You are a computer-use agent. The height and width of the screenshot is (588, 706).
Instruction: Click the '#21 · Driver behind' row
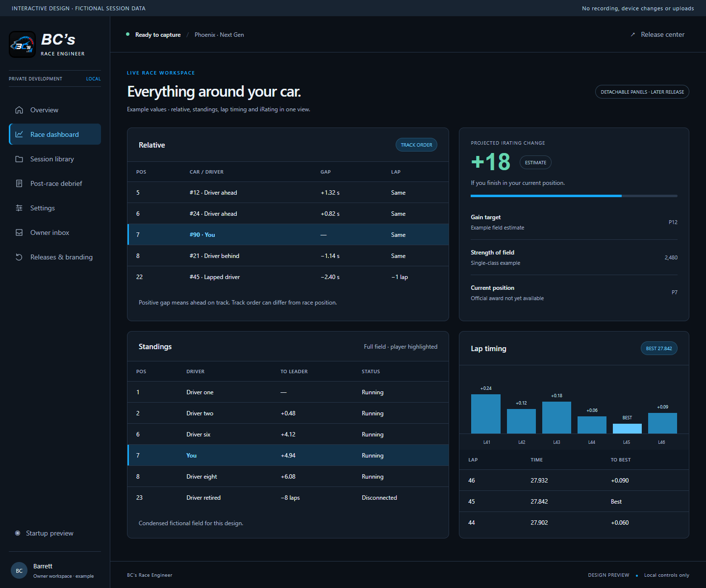(288, 256)
